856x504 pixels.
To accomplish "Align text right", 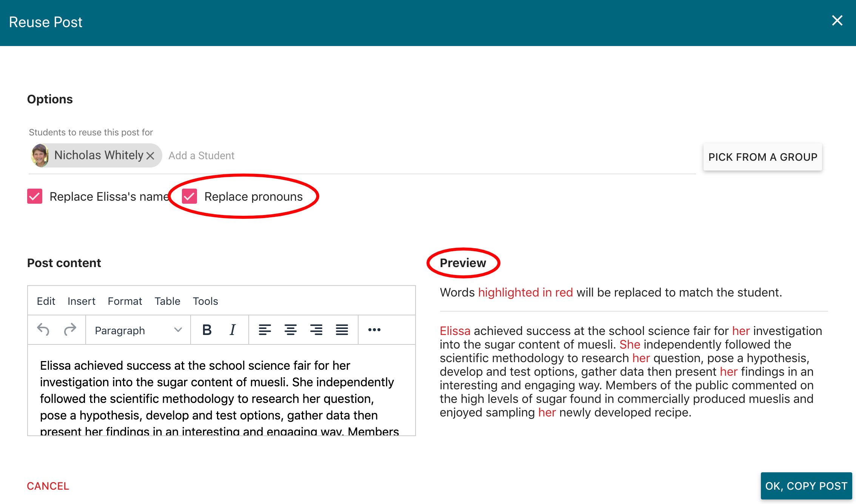I will 316,330.
